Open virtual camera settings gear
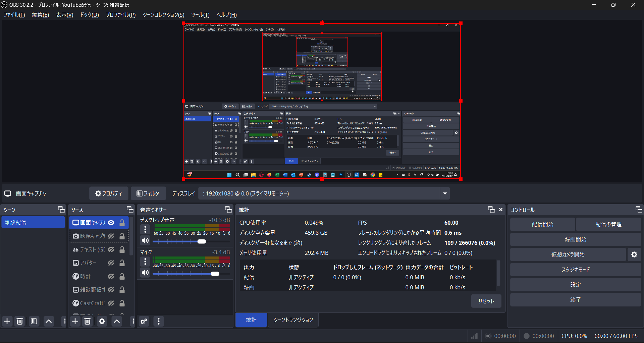 click(x=634, y=254)
